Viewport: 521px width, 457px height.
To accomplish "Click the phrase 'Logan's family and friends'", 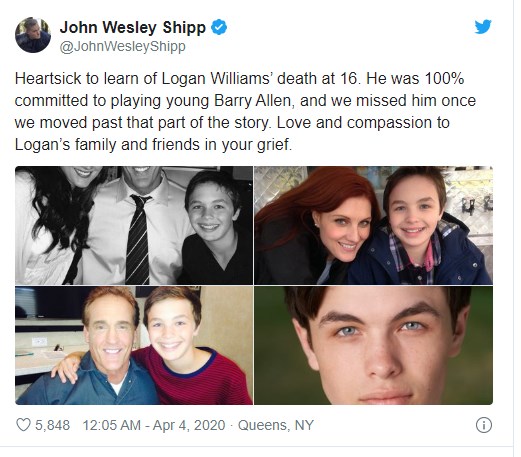I will [108, 145].
